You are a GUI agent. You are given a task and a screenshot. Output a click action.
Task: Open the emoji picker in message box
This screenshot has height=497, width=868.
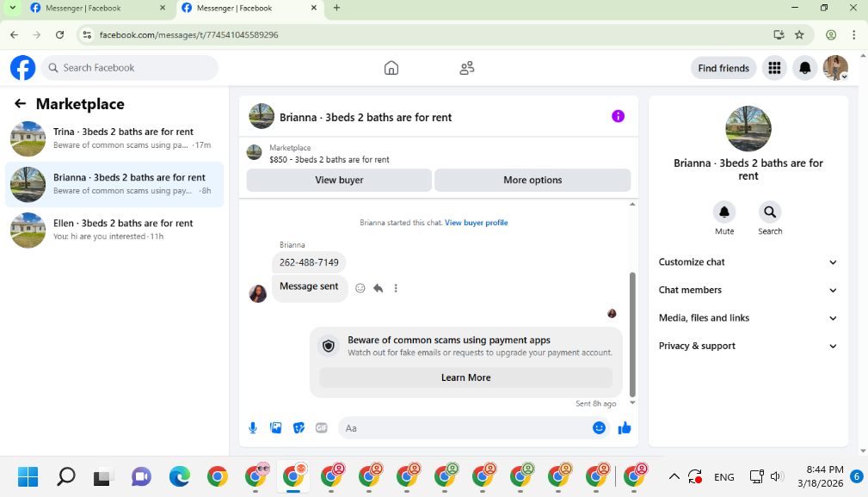[x=599, y=428]
